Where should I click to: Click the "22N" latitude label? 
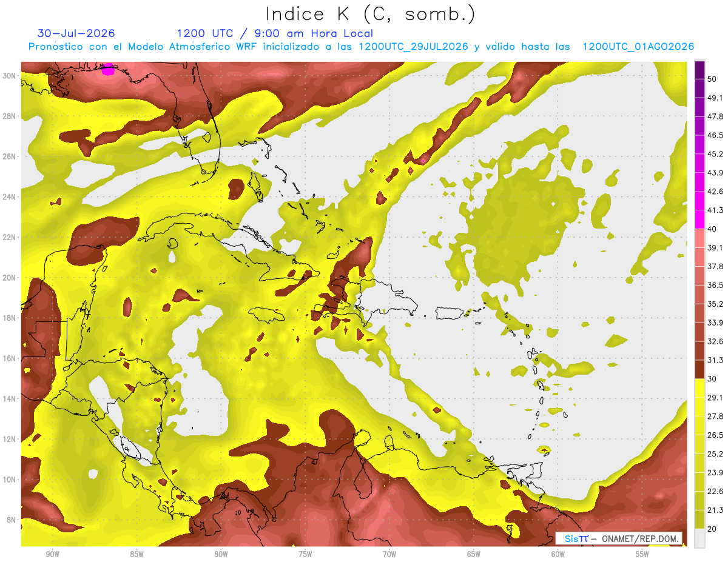[x=10, y=237]
